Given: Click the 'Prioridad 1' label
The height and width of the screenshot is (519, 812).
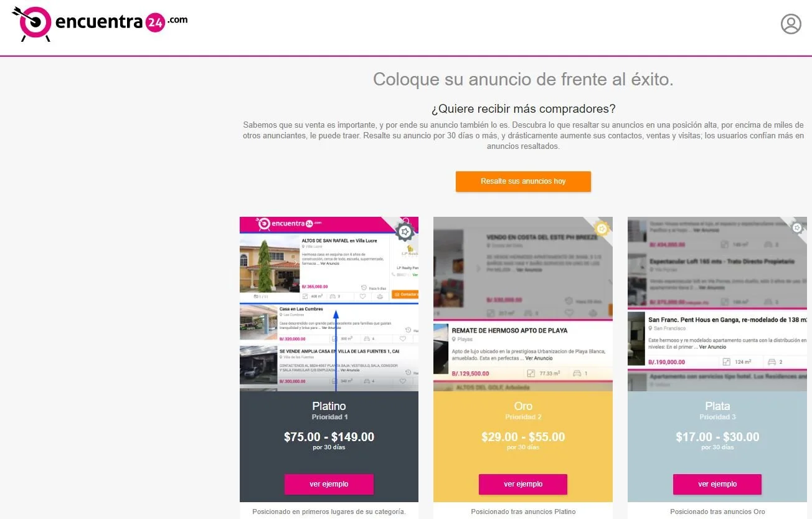Looking at the screenshot, I should pos(329,417).
